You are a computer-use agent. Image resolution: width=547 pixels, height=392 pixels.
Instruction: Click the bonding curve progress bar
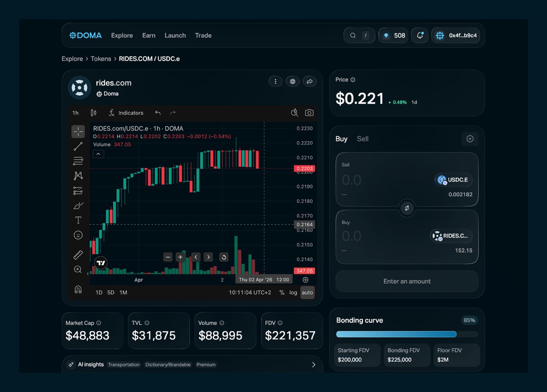407,334
